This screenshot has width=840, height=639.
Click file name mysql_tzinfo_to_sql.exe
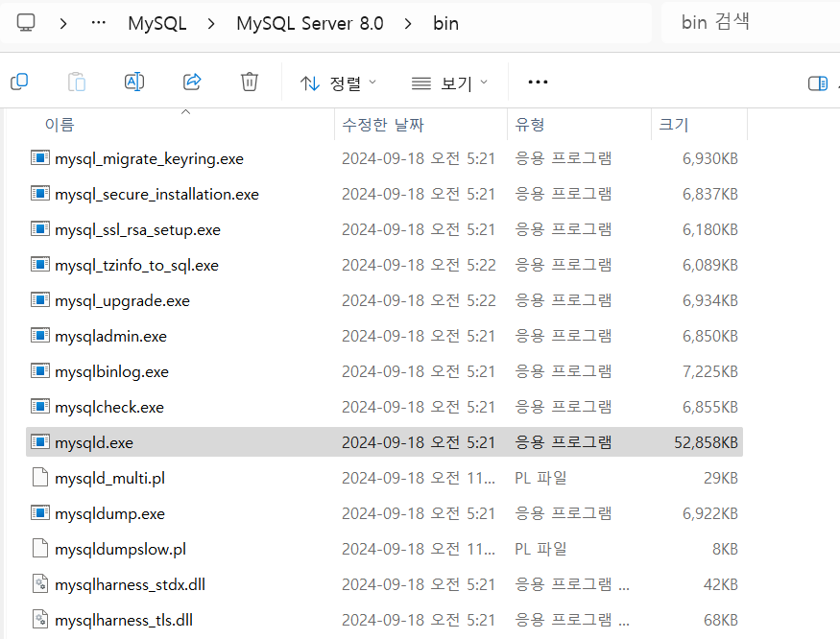(136, 266)
